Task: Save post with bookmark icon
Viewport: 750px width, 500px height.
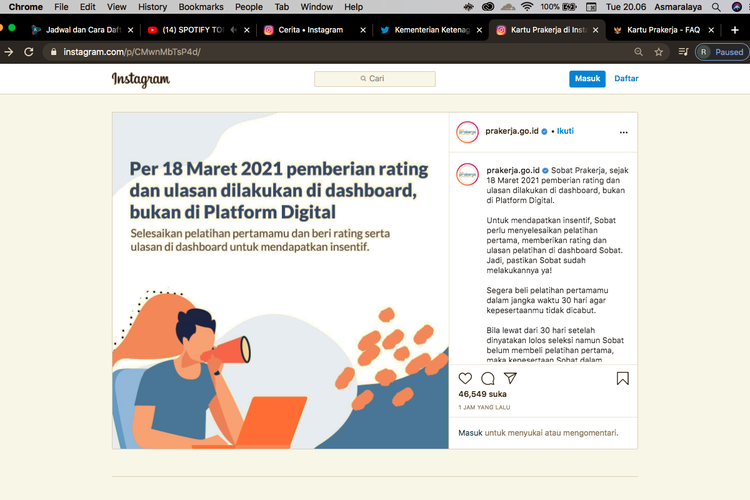Action: point(622,379)
